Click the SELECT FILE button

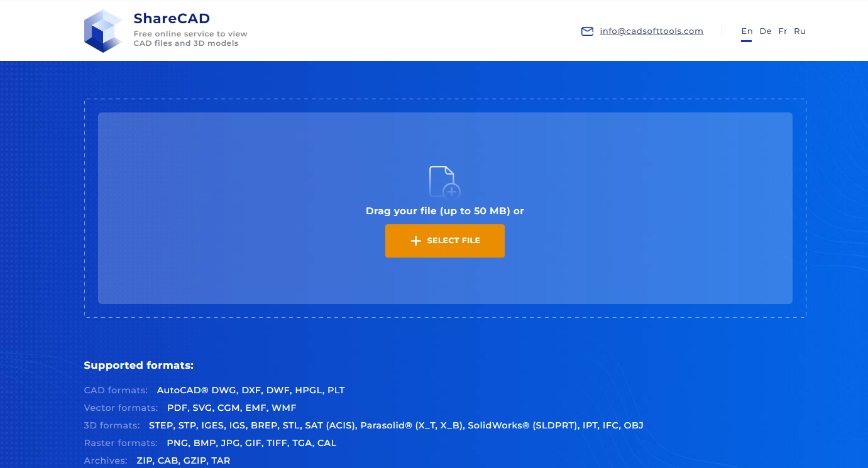point(445,241)
